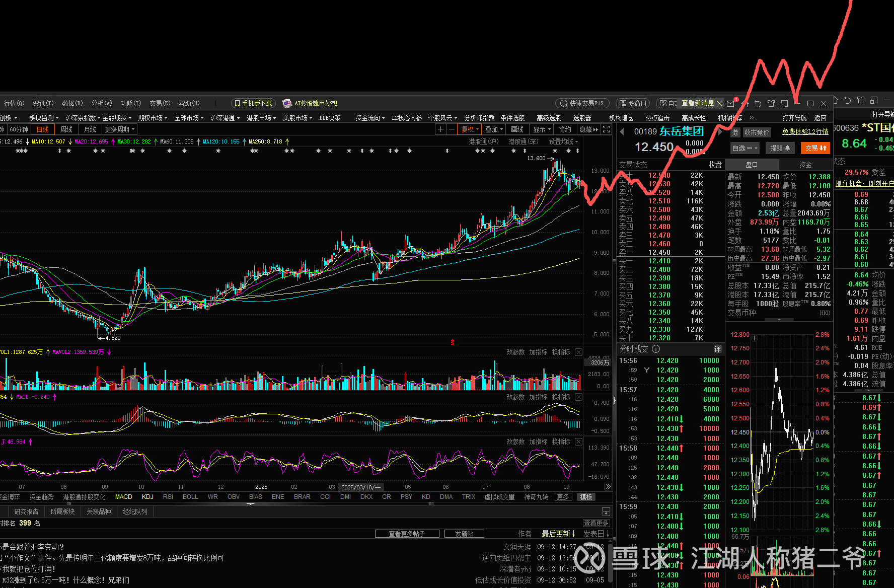Select the 日线 daily period
Viewport: 894px width, 588px height.
tap(43, 129)
